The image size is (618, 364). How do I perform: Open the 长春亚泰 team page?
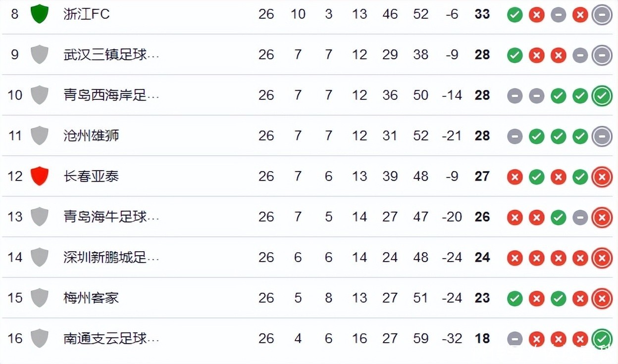[x=91, y=176]
